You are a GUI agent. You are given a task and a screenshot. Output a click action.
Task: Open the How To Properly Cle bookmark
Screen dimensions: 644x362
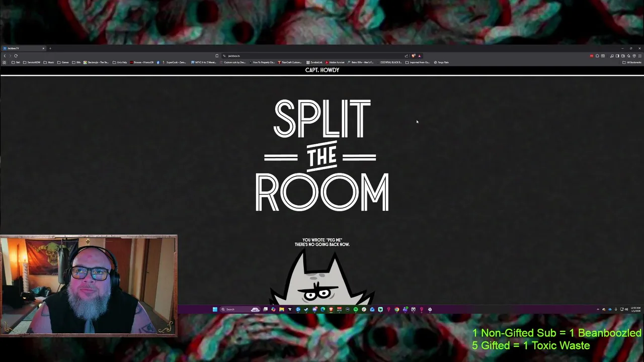coord(261,62)
